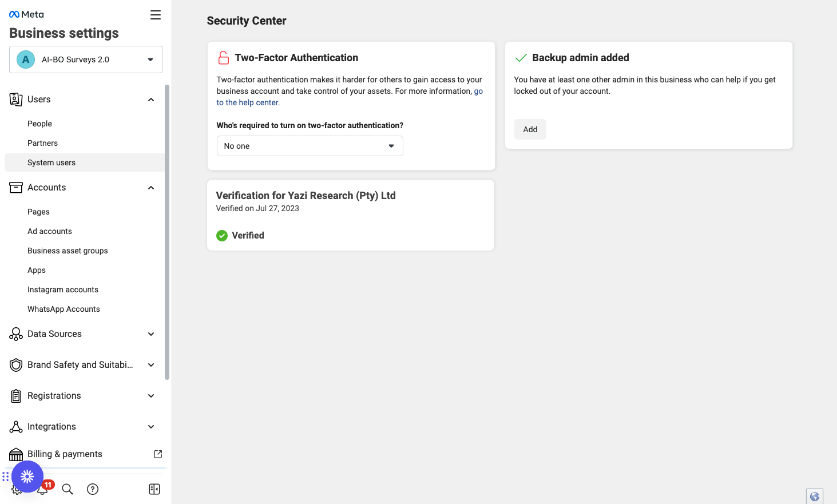Open the notifications bell icon
The height and width of the screenshot is (504, 837).
[42, 489]
